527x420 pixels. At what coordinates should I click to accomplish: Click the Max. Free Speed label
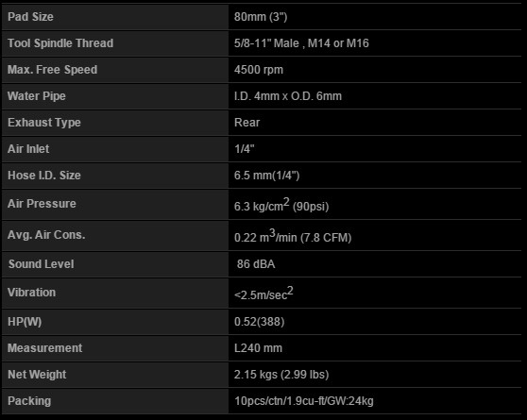point(53,70)
